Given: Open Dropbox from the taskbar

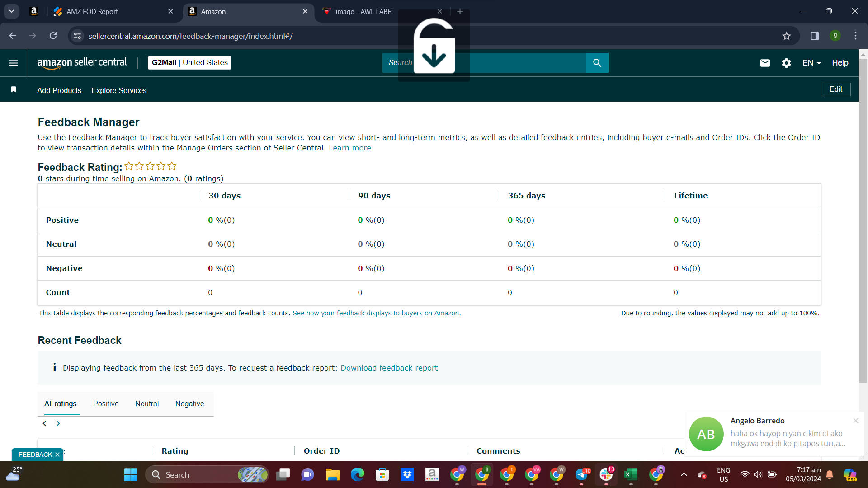Looking at the screenshot, I should pyautogui.click(x=407, y=474).
